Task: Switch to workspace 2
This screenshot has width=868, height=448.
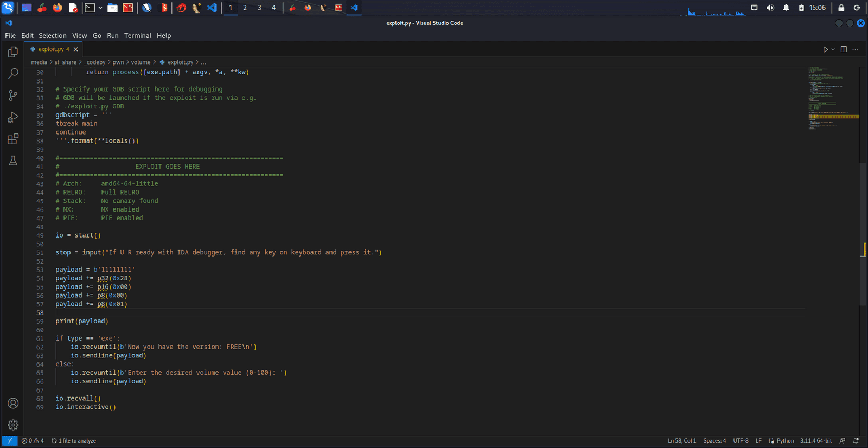Action: (x=245, y=8)
